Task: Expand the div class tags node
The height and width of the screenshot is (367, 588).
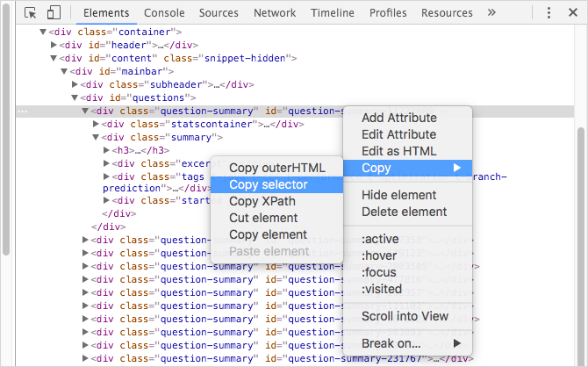Action: [x=106, y=176]
